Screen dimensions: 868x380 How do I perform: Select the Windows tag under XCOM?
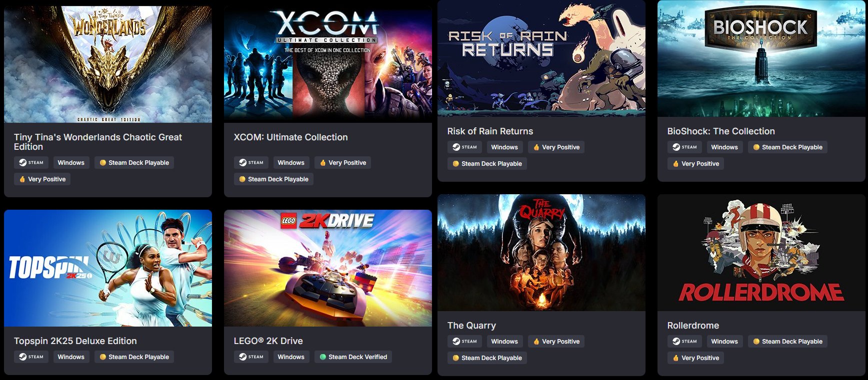(291, 163)
